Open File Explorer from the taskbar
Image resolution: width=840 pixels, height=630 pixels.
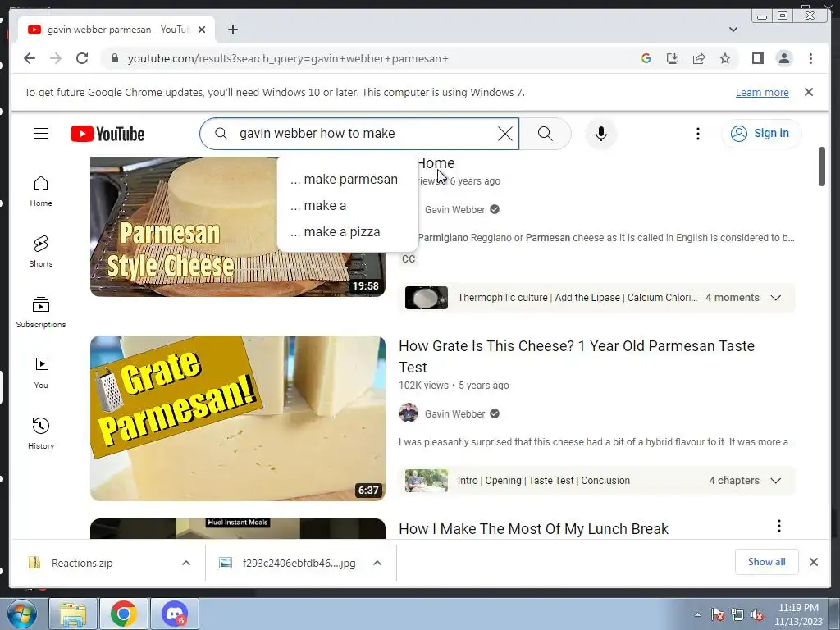coord(73,614)
